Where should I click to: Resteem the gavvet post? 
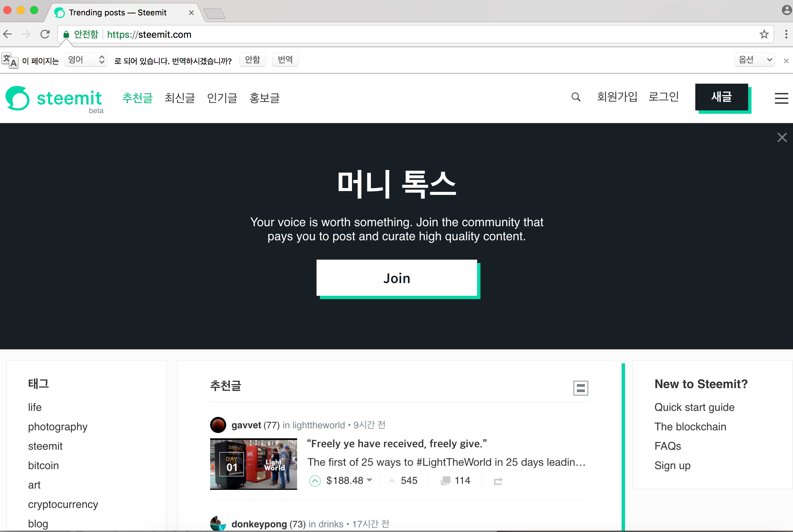coord(498,481)
